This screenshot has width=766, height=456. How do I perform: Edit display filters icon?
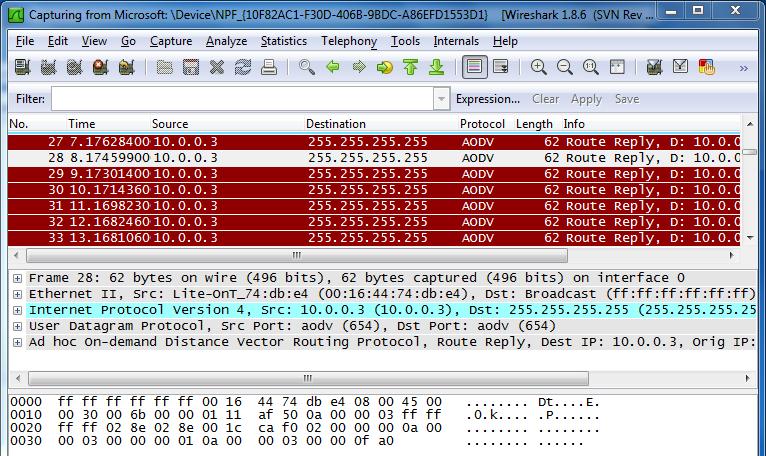681,67
